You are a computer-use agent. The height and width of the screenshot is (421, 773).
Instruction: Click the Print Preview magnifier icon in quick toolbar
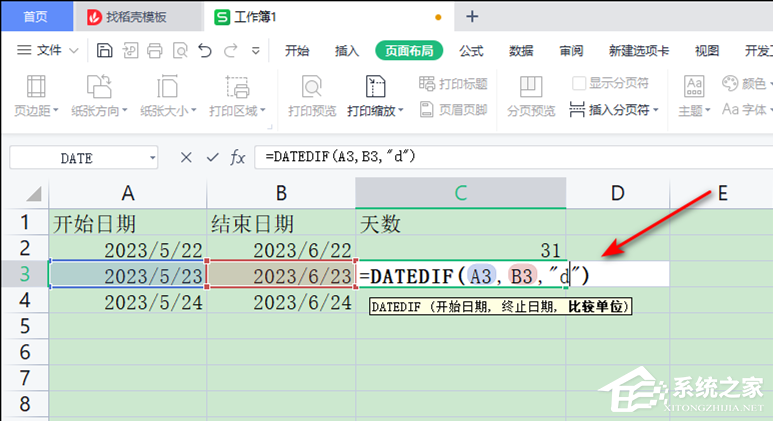tap(180, 50)
